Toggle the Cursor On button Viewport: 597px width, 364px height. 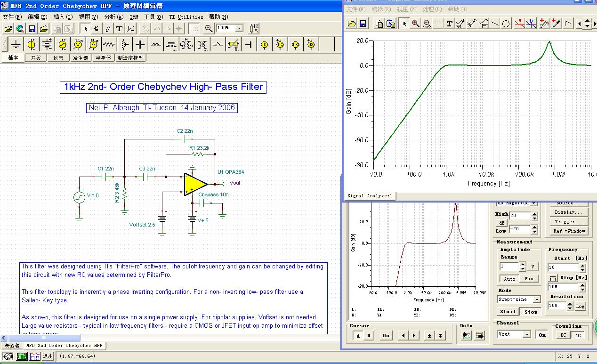pyautogui.click(x=386, y=335)
